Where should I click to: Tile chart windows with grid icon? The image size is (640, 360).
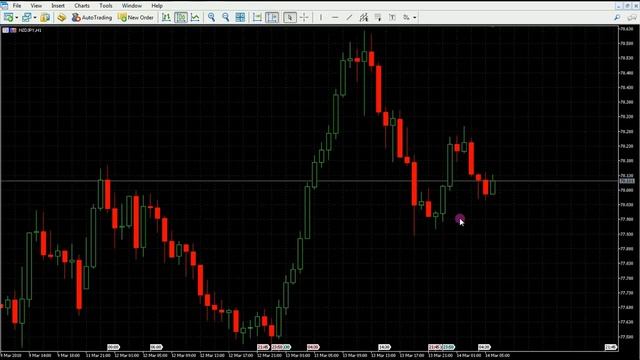(x=240, y=17)
